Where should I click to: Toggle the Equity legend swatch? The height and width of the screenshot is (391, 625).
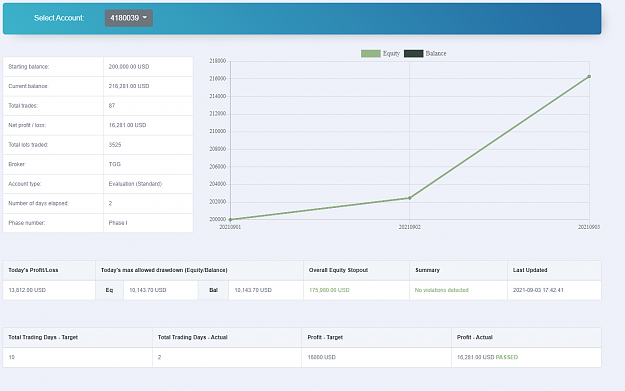[371, 53]
